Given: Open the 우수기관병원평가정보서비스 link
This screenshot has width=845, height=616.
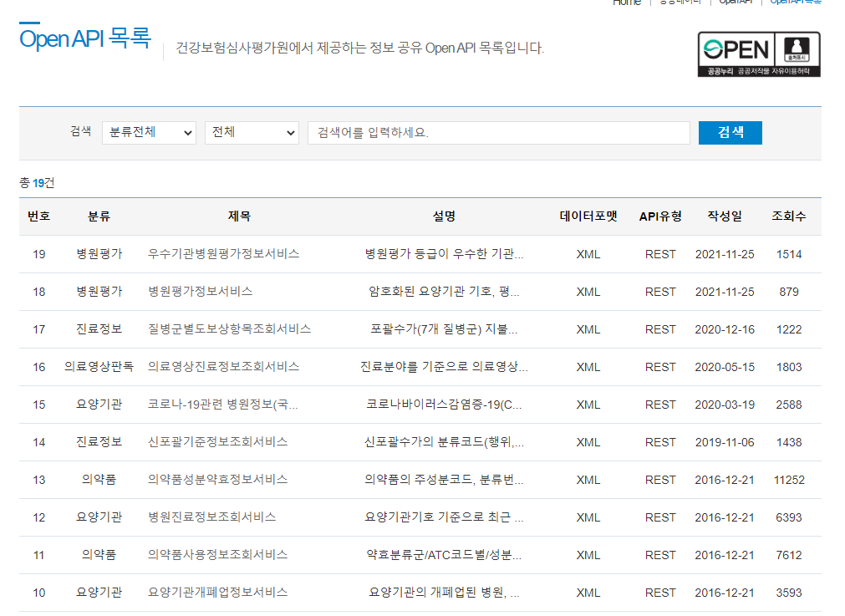Looking at the screenshot, I should pos(224,254).
